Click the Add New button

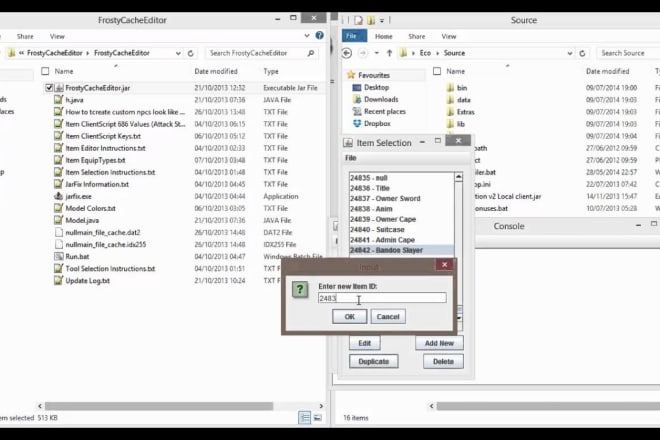(x=439, y=343)
